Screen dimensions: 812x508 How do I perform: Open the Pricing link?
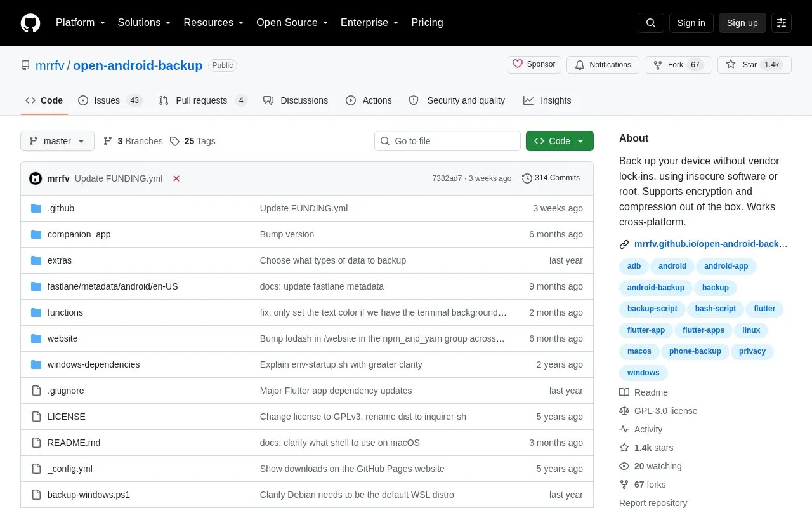click(427, 23)
